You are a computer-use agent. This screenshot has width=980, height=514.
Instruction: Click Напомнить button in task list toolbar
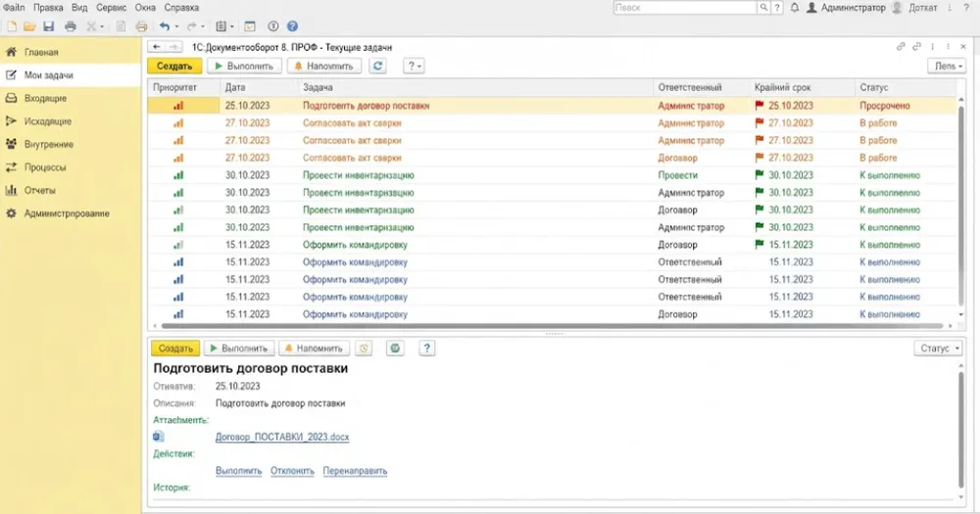pos(324,66)
